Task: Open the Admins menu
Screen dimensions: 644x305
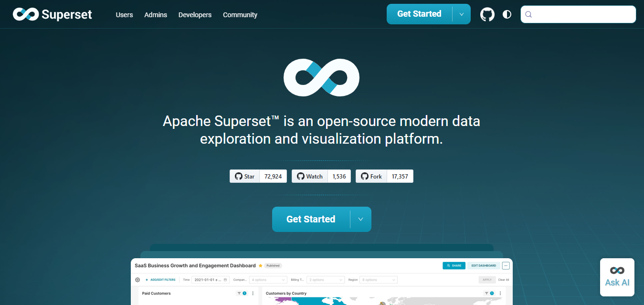Action: [156, 15]
